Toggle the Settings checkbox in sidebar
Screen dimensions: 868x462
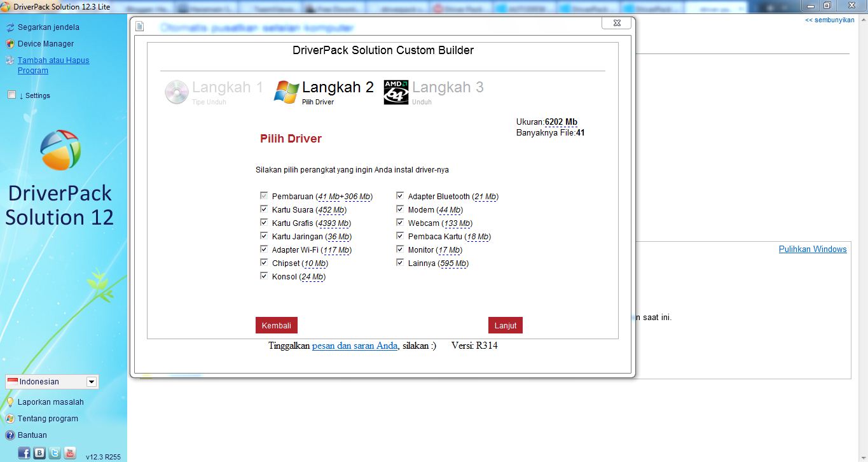click(11, 95)
